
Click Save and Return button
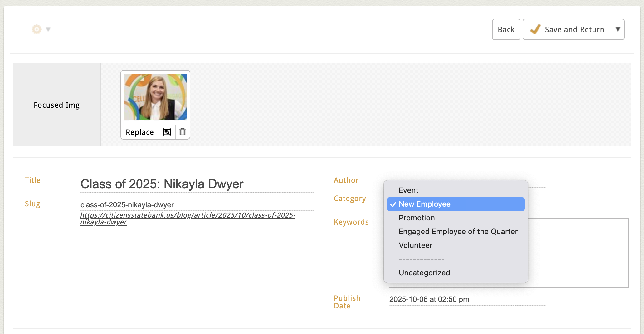coord(568,29)
